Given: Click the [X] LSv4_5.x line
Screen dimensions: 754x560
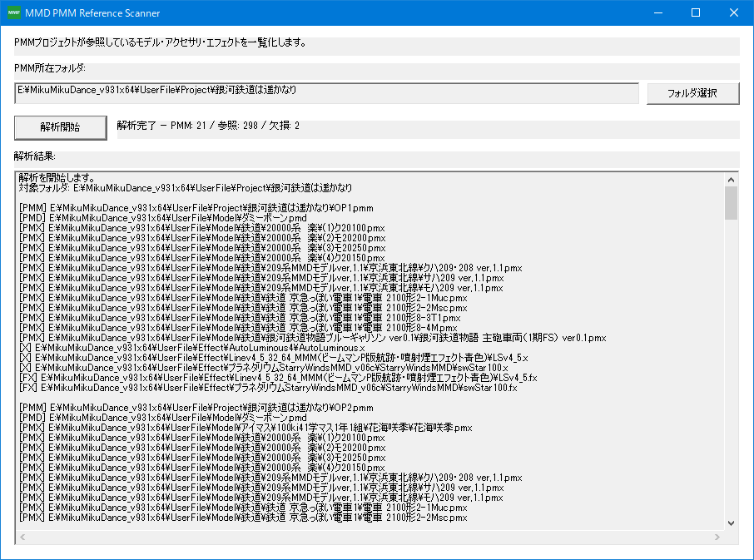Looking at the screenshot, I should (x=274, y=358).
